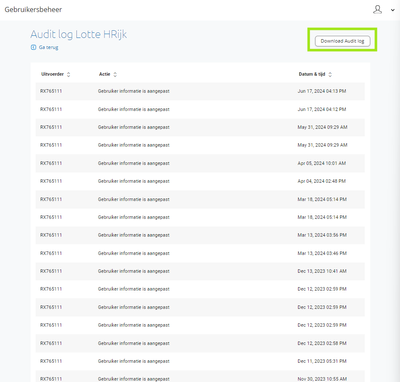Open the user profile icon
Viewport: 400px width, 382px height.
coord(377,9)
